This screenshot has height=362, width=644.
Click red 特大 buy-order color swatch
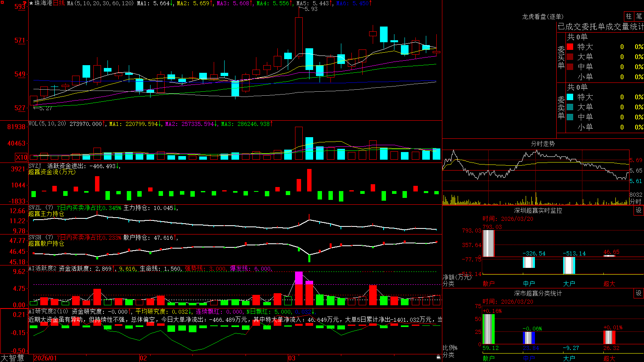570,47
